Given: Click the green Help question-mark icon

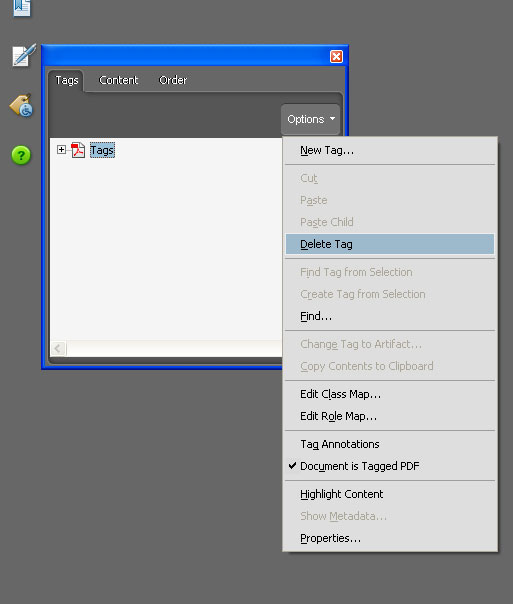Looking at the screenshot, I should click(x=21, y=155).
